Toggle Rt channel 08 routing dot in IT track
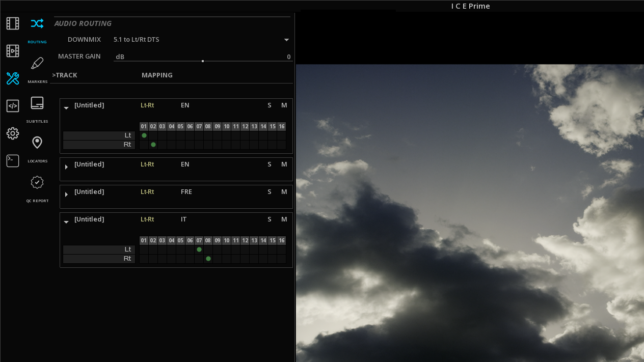644x362 pixels. pyautogui.click(x=208, y=259)
